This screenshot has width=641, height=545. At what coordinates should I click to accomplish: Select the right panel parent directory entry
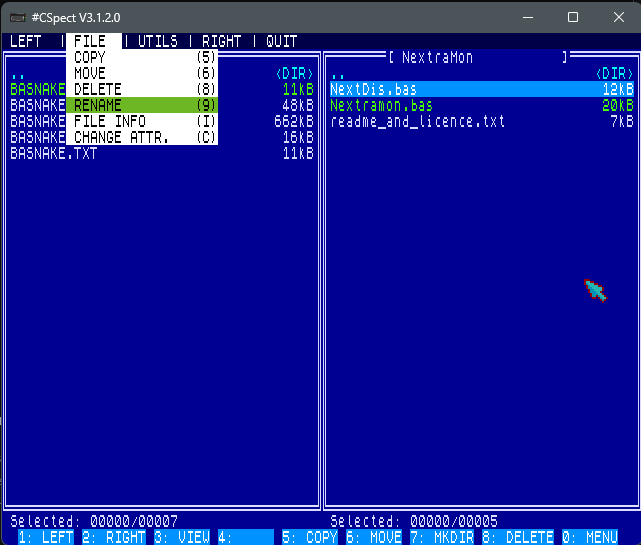tap(482, 74)
